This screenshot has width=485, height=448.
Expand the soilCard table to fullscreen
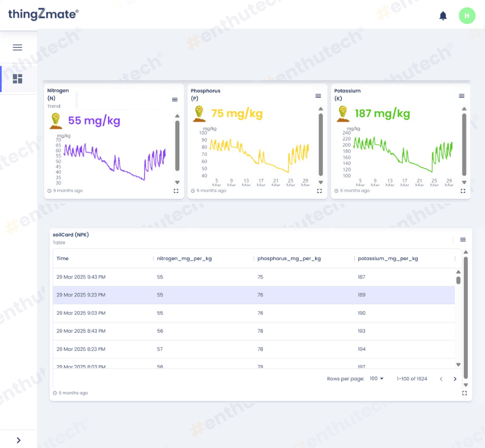pyautogui.click(x=464, y=393)
